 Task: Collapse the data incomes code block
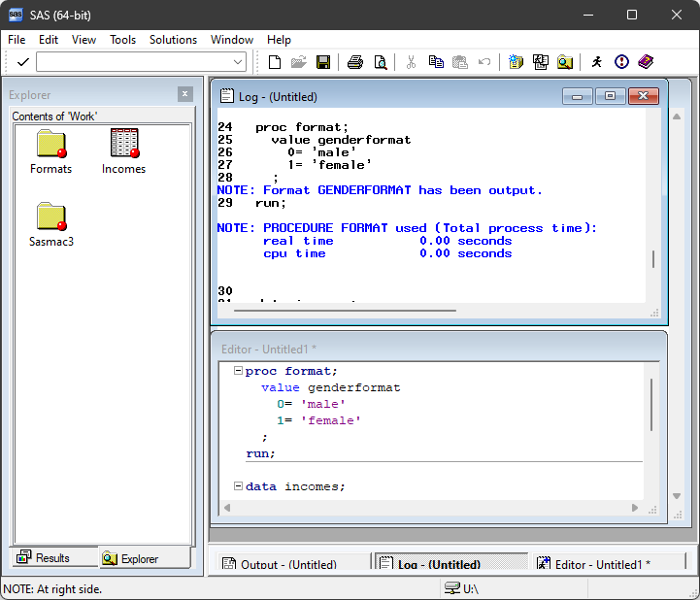tap(238, 486)
